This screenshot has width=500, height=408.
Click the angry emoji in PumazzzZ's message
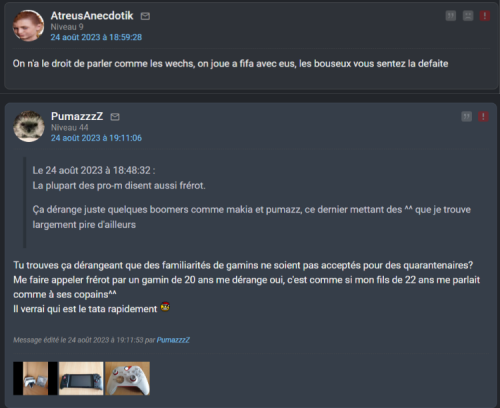(x=165, y=307)
